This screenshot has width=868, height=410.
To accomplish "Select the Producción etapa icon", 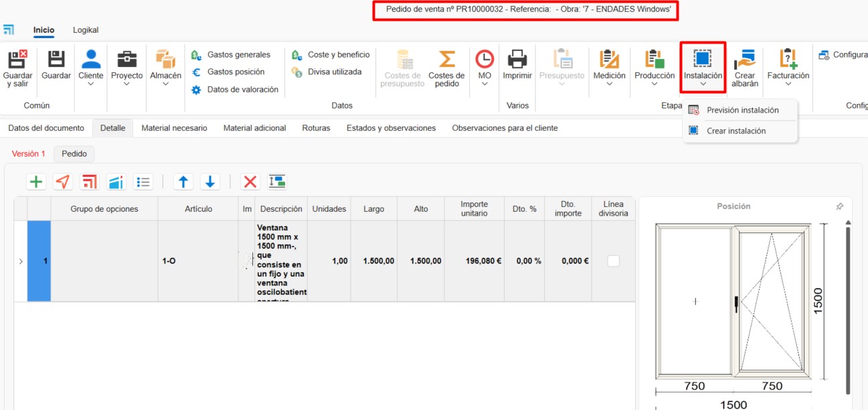I will click(654, 67).
